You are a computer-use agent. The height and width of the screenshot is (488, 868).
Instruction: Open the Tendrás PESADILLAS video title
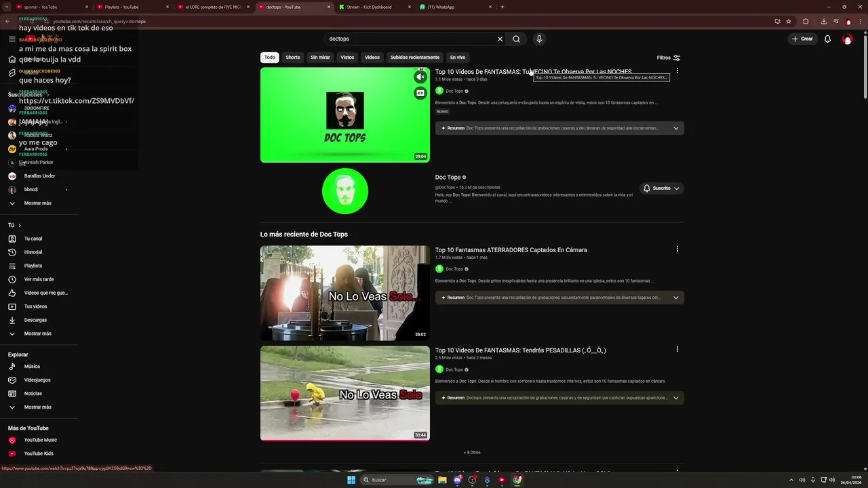click(x=520, y=350)
